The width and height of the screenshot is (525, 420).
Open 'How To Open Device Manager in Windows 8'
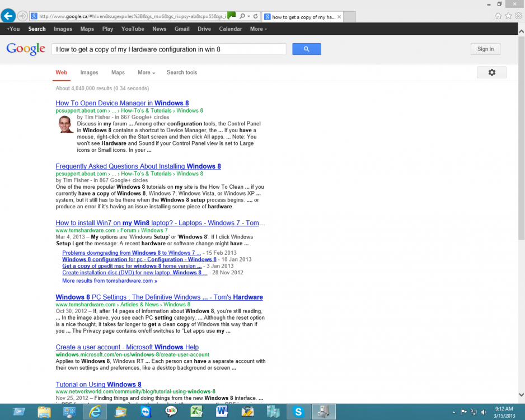pyautogui.click(x=122, y=103)
